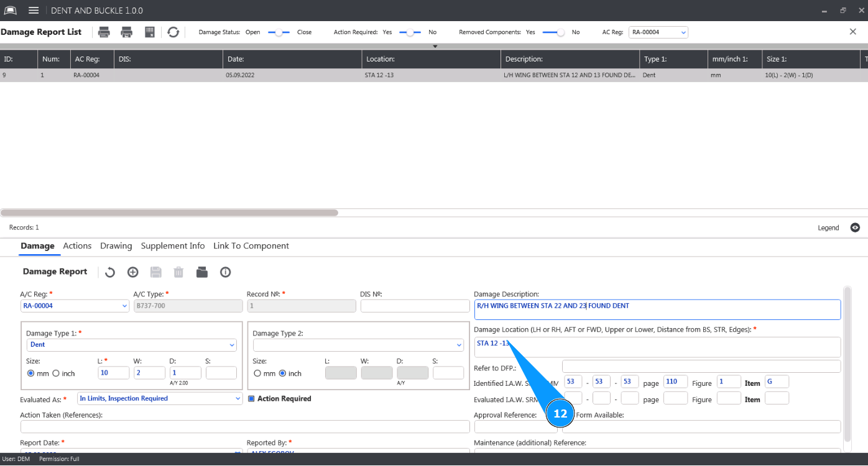Open the Link To Component tab
Screen dimensions: 868x466
click(251, 246)
